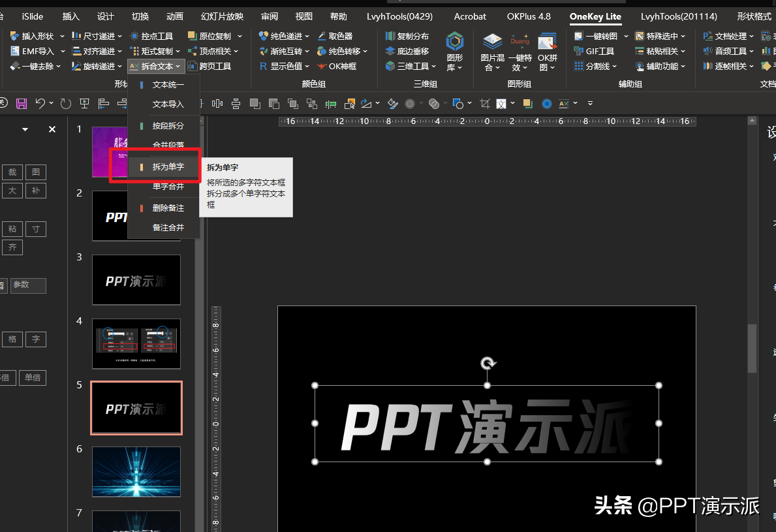The width and height of the screenshot is (776, 532).
Task: Select the 取色器 color picker tool
Action: [x=335, y=37]
